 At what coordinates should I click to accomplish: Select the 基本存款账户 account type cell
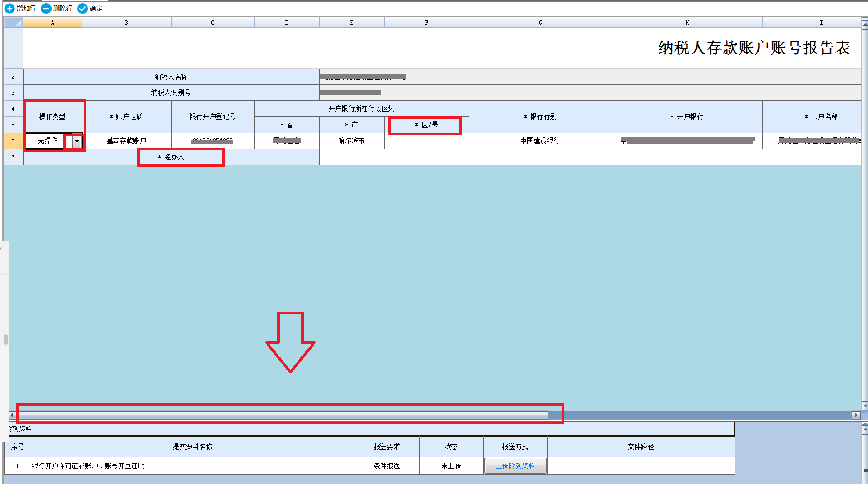[x=126, y=141]
